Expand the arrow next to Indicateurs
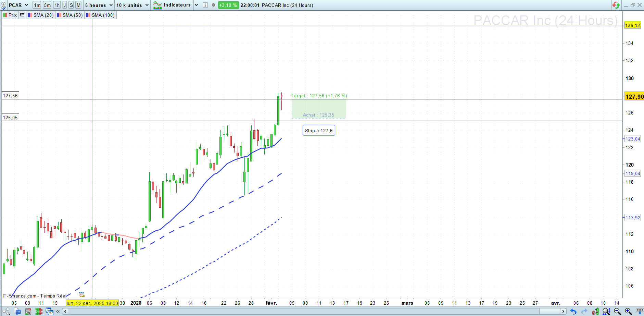 pyautogui.click(x=196, y=5)
